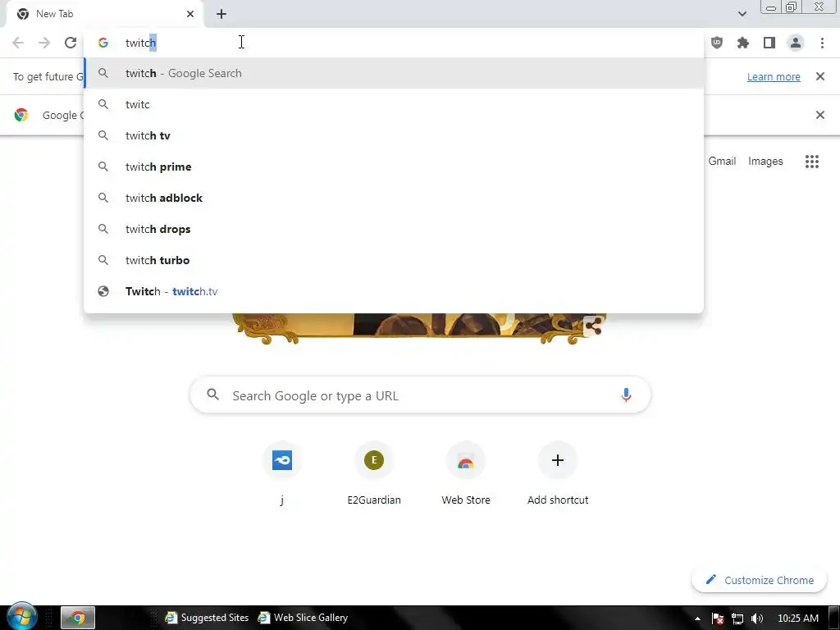Screen dimensions: 840x630
Task: Choose the 'twitch adblock' suggestion
Action: (x=394, y=198)
